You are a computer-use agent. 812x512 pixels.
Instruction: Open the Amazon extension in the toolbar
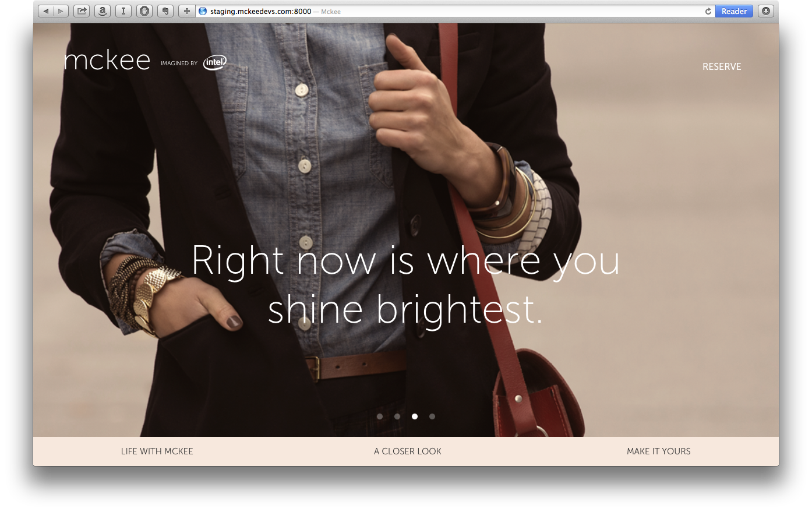coord(102,10)
